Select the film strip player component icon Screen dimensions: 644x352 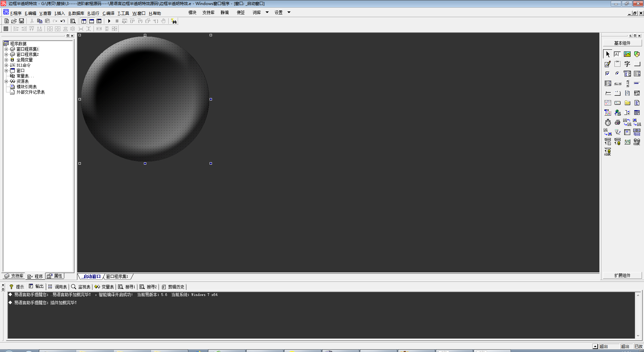(x=627, y=93)
